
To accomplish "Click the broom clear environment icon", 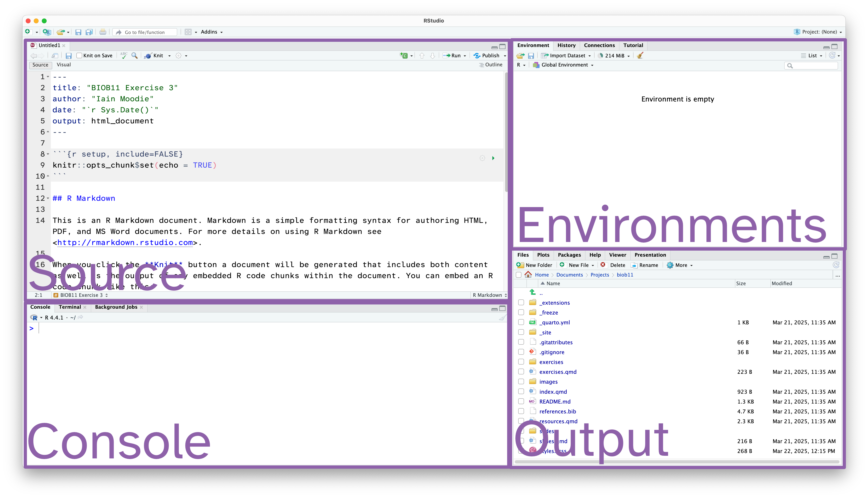I will (640, 55).
